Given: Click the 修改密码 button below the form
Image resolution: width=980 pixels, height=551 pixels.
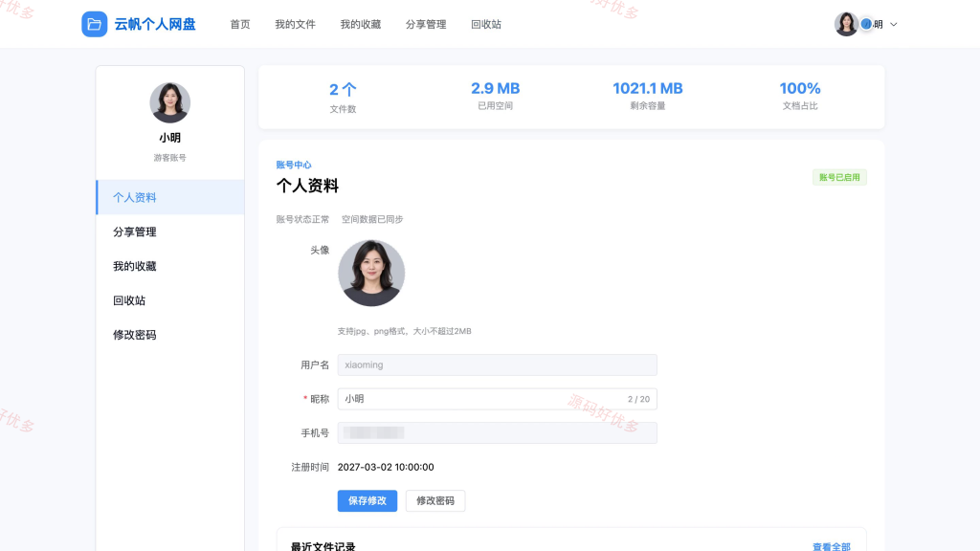Looking at the screenshot, I should (x=435, y=500).
